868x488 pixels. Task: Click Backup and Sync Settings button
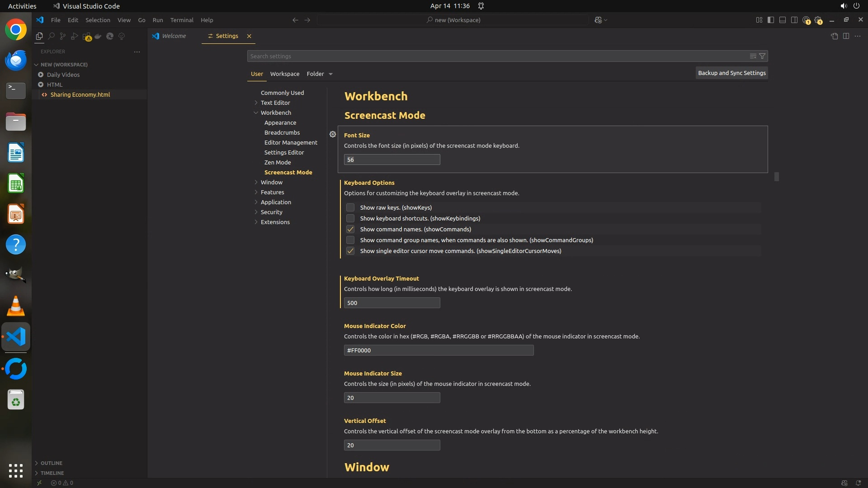[731, 73]
